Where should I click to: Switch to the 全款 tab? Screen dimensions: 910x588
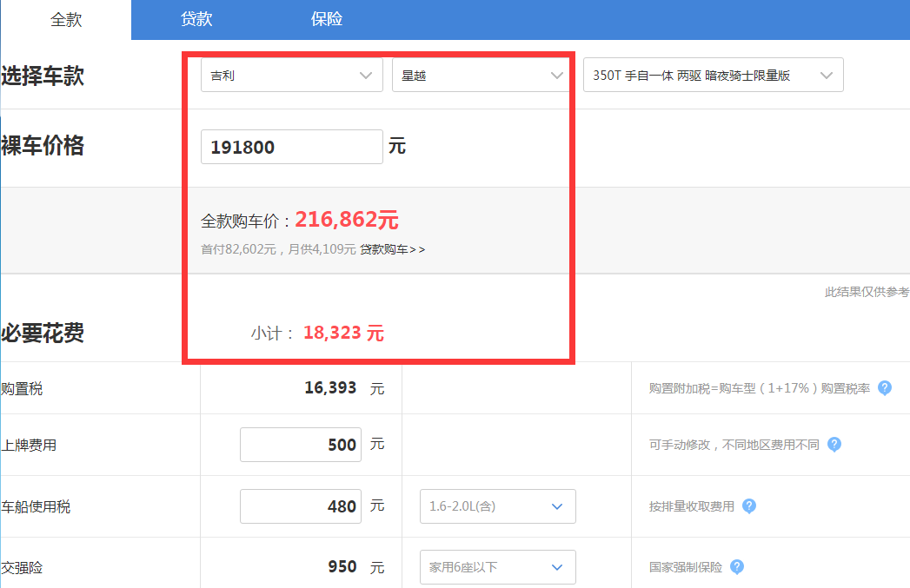pyautogui.click(x=66, y=20)
